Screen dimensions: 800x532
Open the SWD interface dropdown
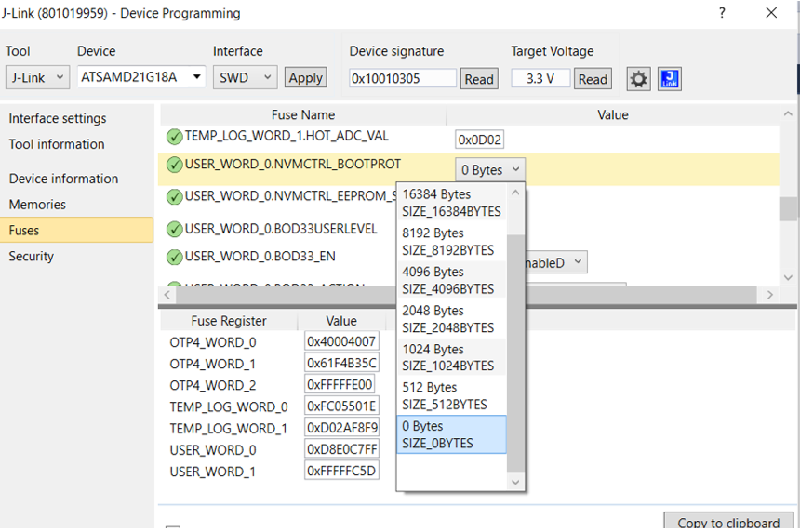click(x=245, y=78)
